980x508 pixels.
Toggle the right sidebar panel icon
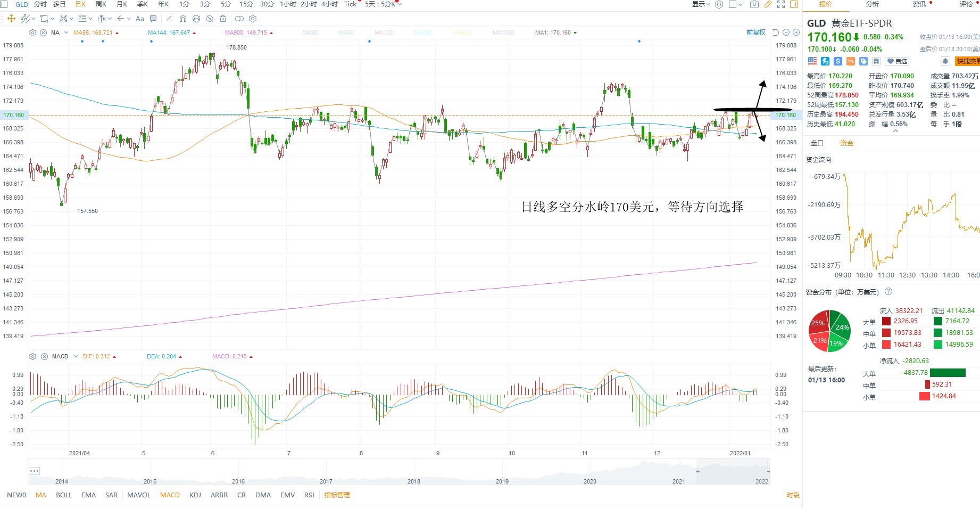[x=794, y=4]
